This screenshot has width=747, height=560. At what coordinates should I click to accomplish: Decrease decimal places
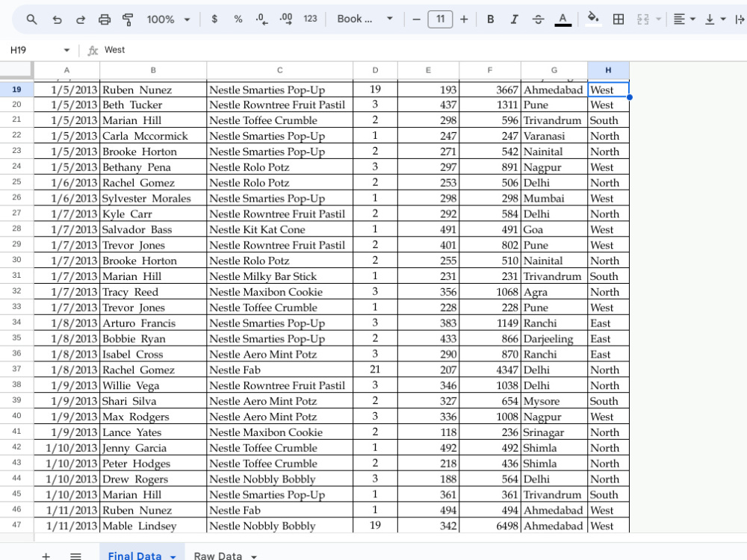[261, 19]
